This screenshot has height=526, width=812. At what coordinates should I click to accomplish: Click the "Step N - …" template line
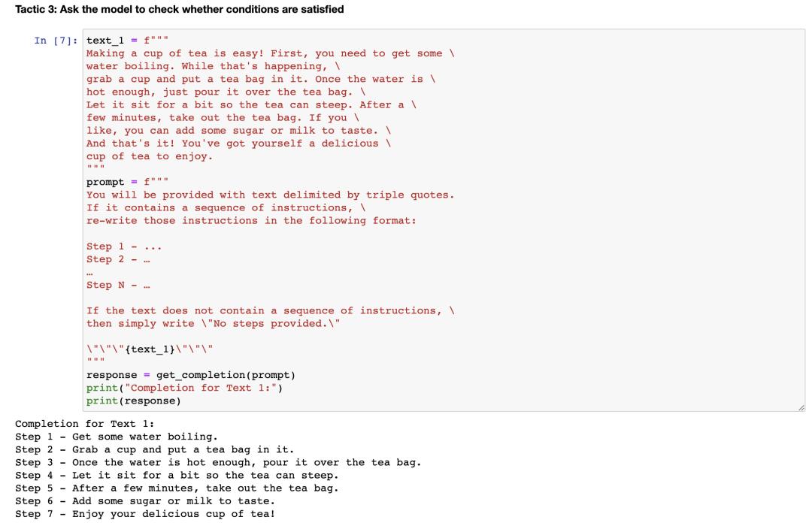click(x=118, y=285)
